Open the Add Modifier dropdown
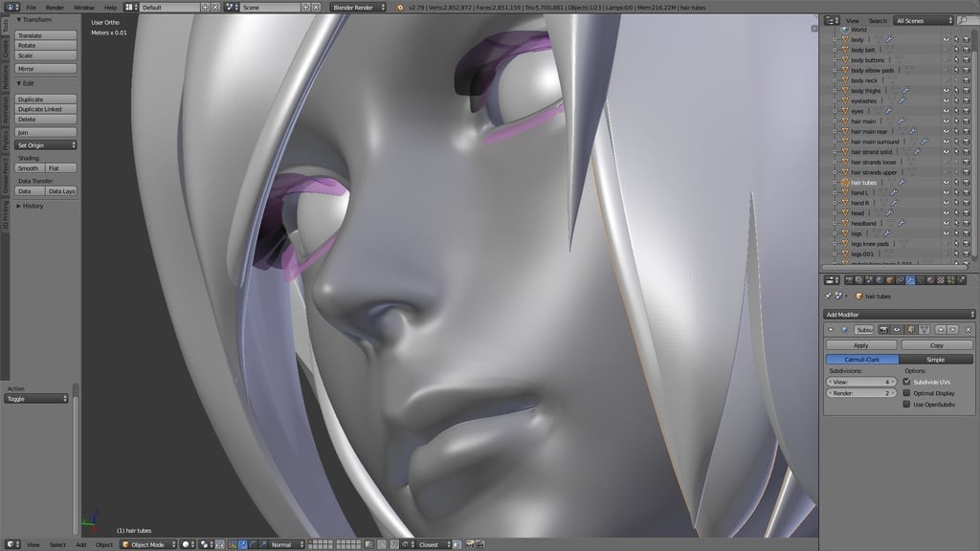Image resolution: width=980 pixels, height=551 pixels. click(x=899, y=314)
